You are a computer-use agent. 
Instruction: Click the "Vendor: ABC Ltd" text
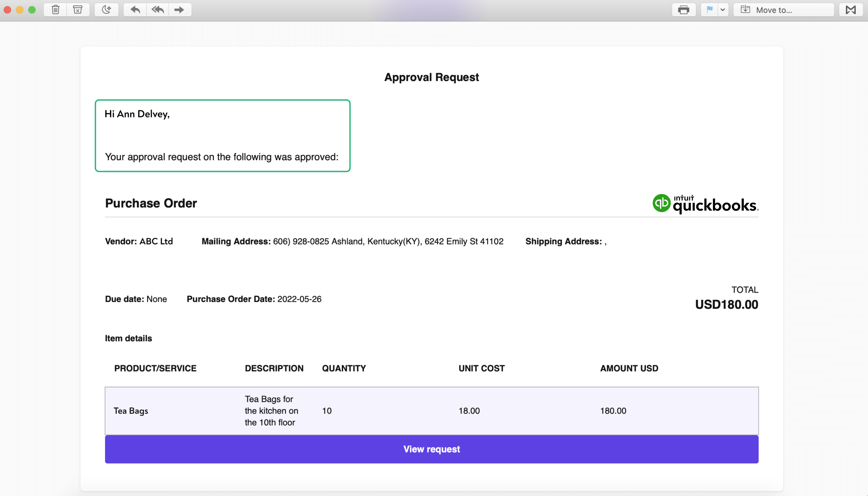(x=139, y=242)
